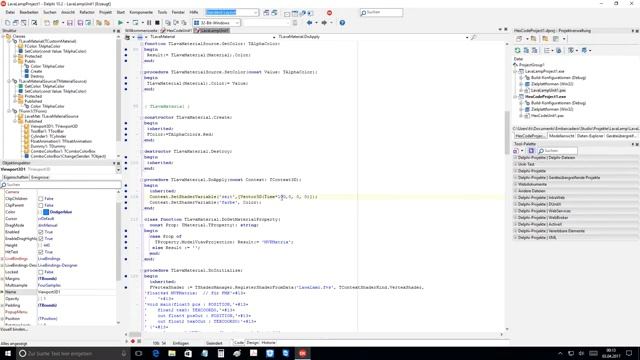
Task: Expand the Padding property
Action: (x=2, y=305)
